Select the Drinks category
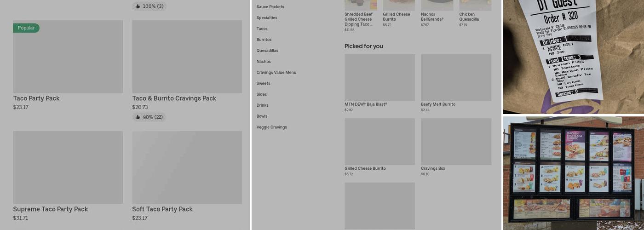This screenshot has width=644, height=230. [262, 105]
